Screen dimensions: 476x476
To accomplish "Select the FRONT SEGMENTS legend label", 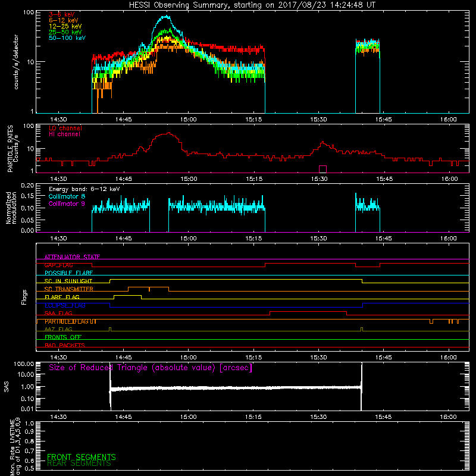I will tap(82, 457).
